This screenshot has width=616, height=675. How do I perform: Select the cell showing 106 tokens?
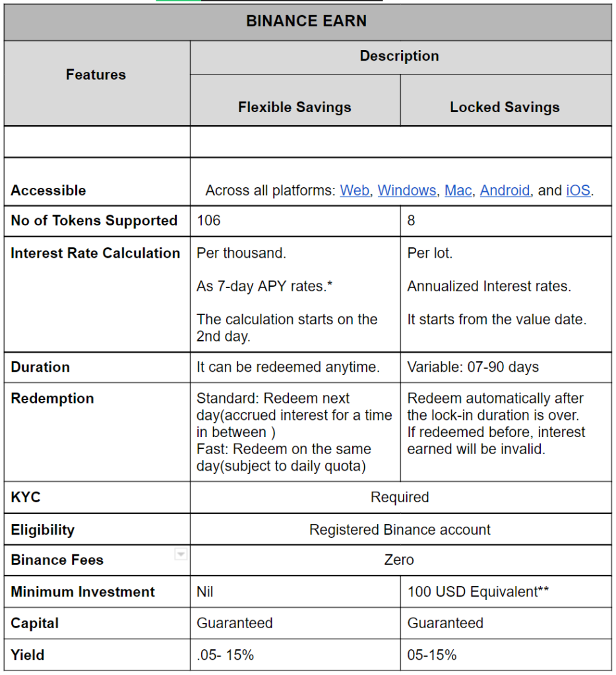(x=295, y=221)
